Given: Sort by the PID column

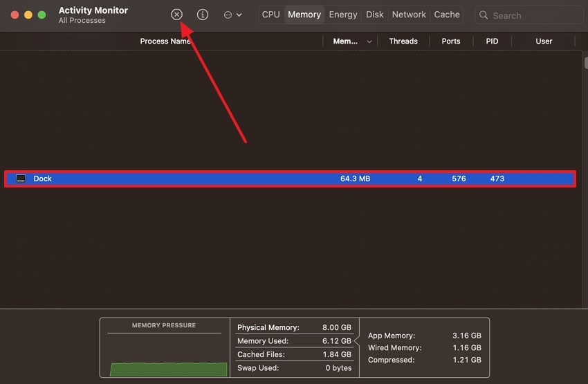Looking at the screenshot, I should pyautogui.click(x=492, y=42).
